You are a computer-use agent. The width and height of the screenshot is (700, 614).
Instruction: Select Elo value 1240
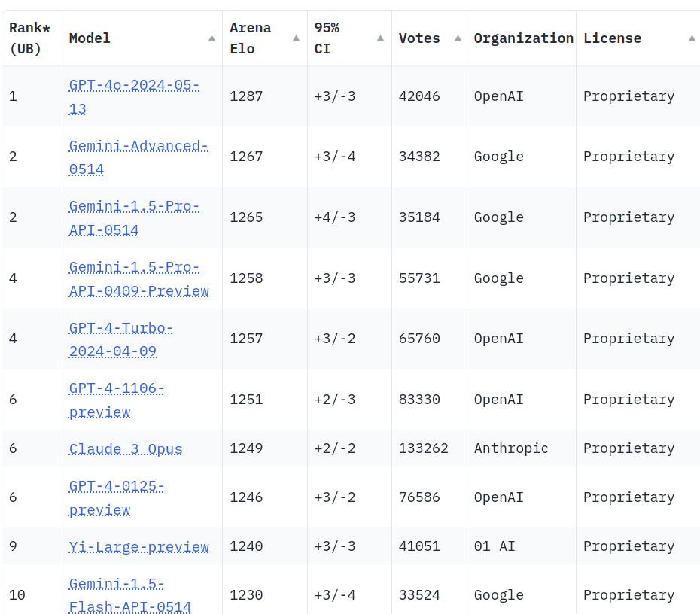[246, 546]
